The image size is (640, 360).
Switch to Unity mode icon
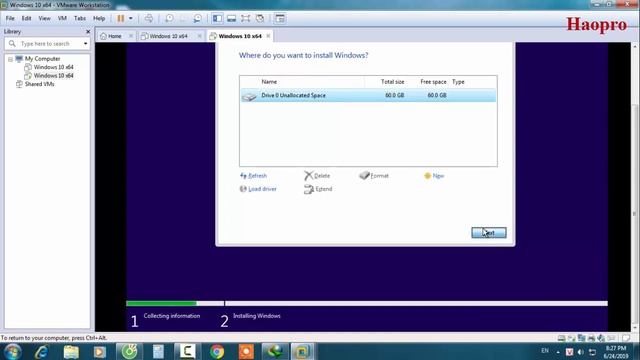coord(260,18)
